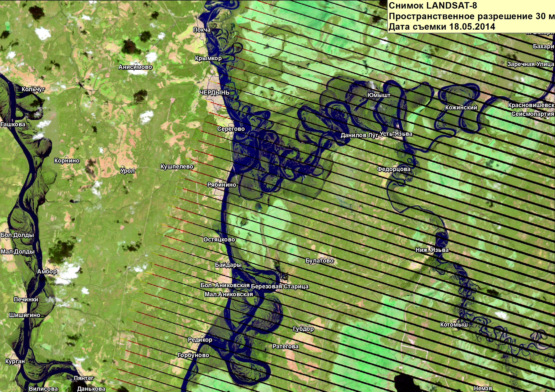Select the Кушпелево label
This screenshot has height=392, width=555.
point(177,167)
